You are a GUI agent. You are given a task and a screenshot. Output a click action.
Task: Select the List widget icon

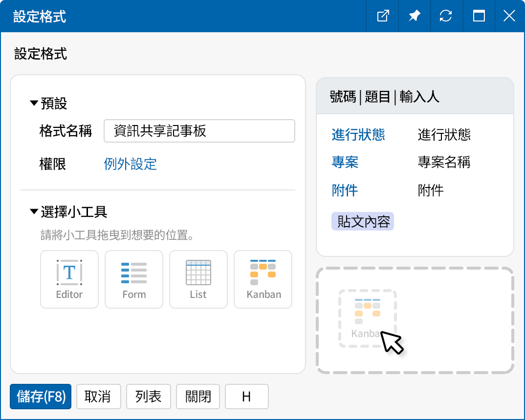pos(198,279)
